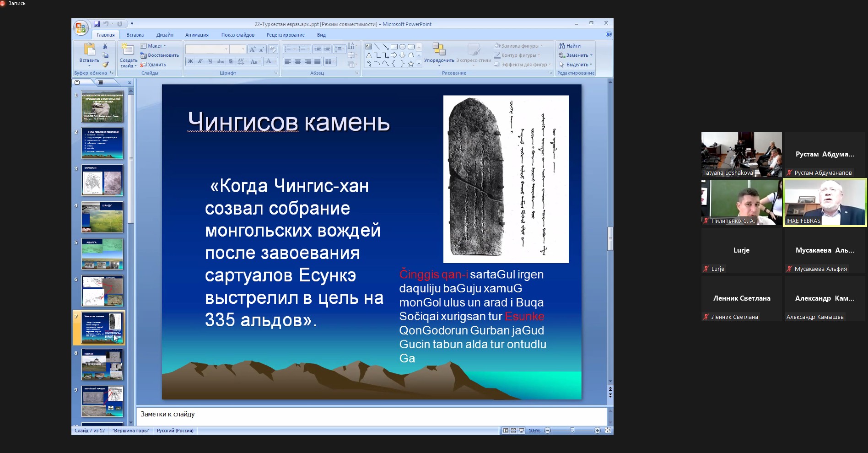Pick the star shape in the shapes gallery

coord(411,64)
